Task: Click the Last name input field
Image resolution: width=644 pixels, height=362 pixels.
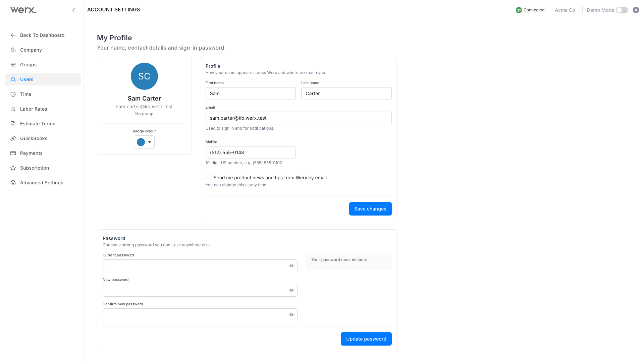Action: point(346,94)
